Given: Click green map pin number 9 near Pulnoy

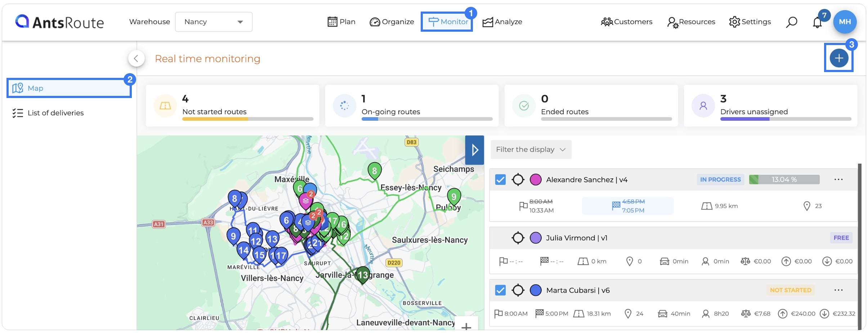Looking at the screenshot, I should [x=454, y=197].
